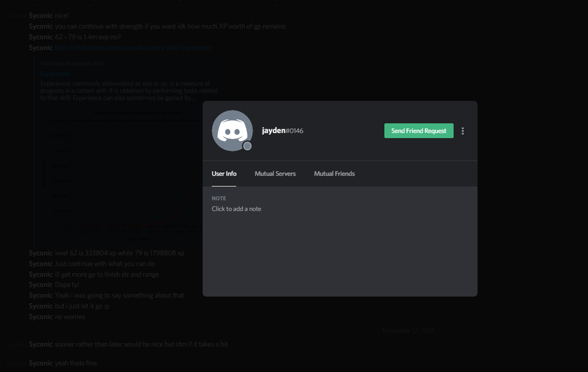The height and width of the screenshot is (372, 588).
Task: Click message 'you can continue with strength'
Action: tap(170, 26)
